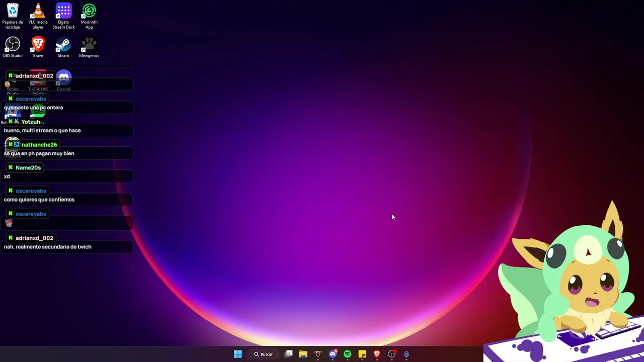Image resolution: width=644 pixels, height=362 pixels.
Task: Open the Windows Start menu
Action: [x=238, y=354]
